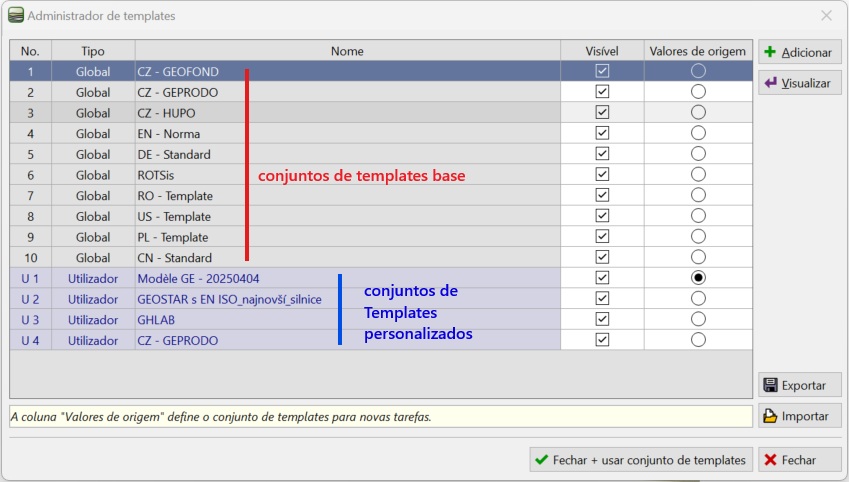Viewport: 849px width, 482px height.
Task: Toggle the Visível checkbox for PL - Template
Action: tap(602, 236)
